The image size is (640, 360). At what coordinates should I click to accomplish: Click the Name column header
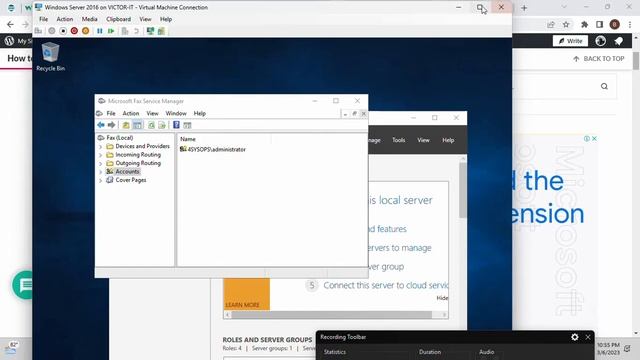pos(225,139)
